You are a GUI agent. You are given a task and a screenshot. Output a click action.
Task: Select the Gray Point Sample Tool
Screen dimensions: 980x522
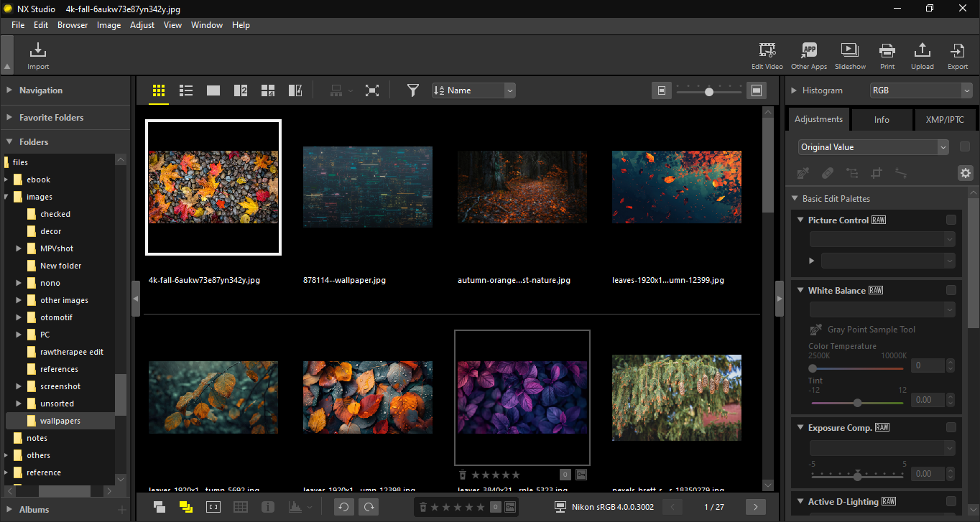[816, 330]
